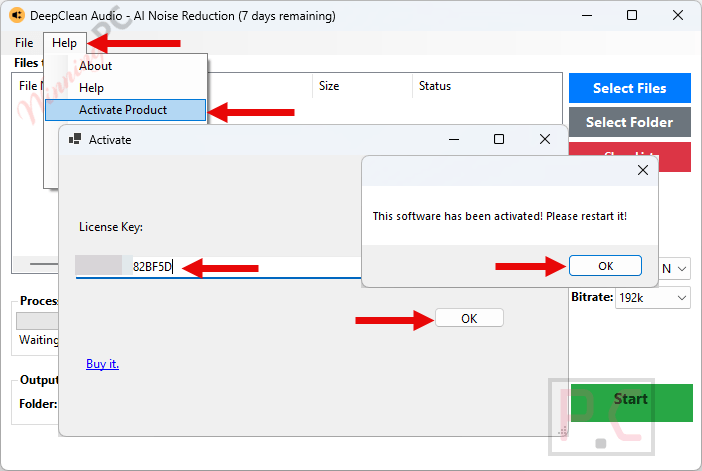Open the Bitrate 192k dropdown
Image resolution: width=702 pixels, height=471 pixels.
point(652,298)
